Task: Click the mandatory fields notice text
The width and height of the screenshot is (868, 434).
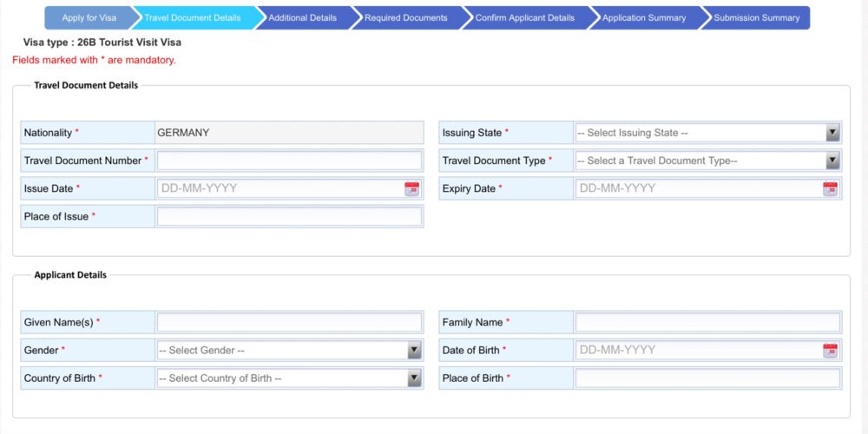Action: (x=94, y=61)
